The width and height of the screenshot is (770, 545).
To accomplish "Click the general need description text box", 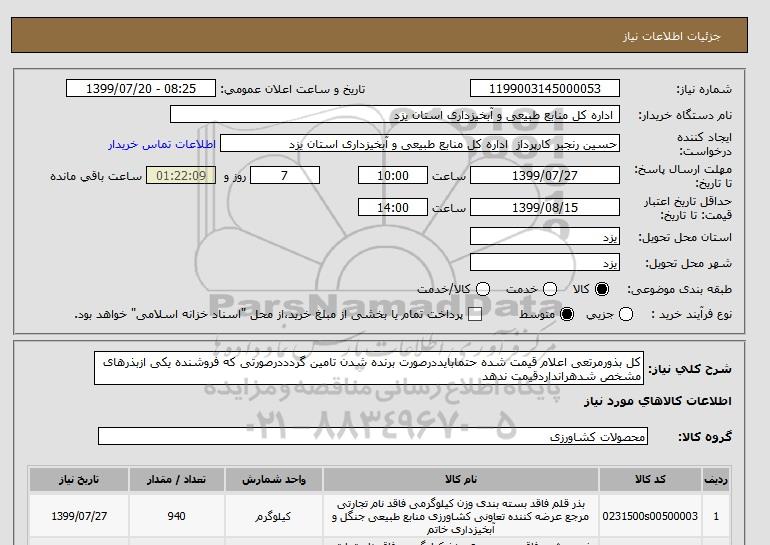I will pos(369,368).
